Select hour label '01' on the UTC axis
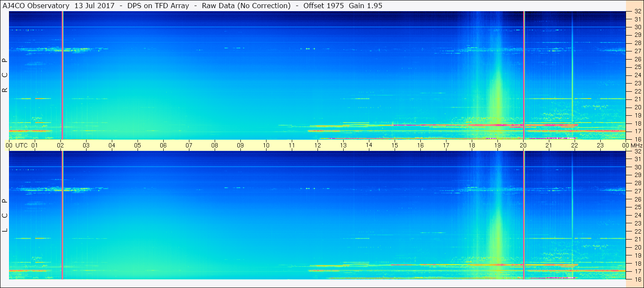The width and height of the screenshot is (644, 288). [x=35, y=145]
